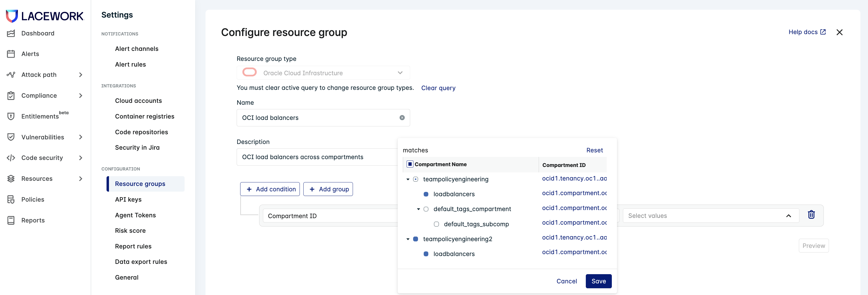Click the Add group button
868x295 pixels.
click(328, 189)
